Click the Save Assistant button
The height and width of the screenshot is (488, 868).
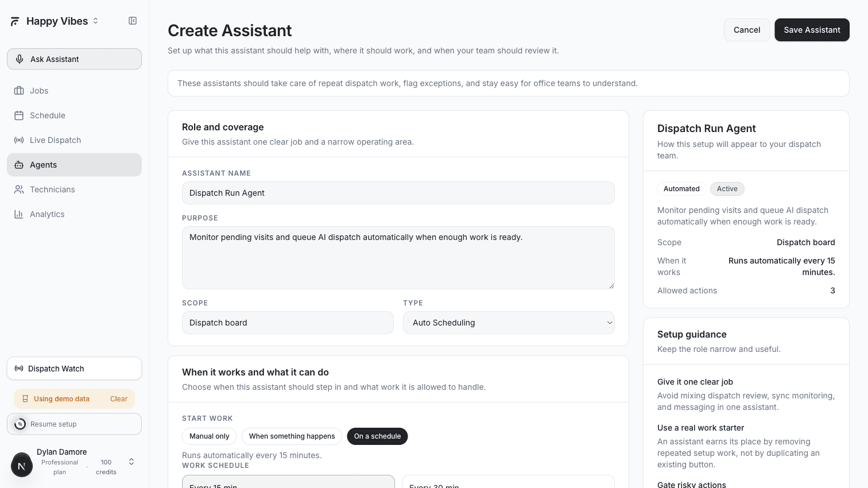(812, 29)
